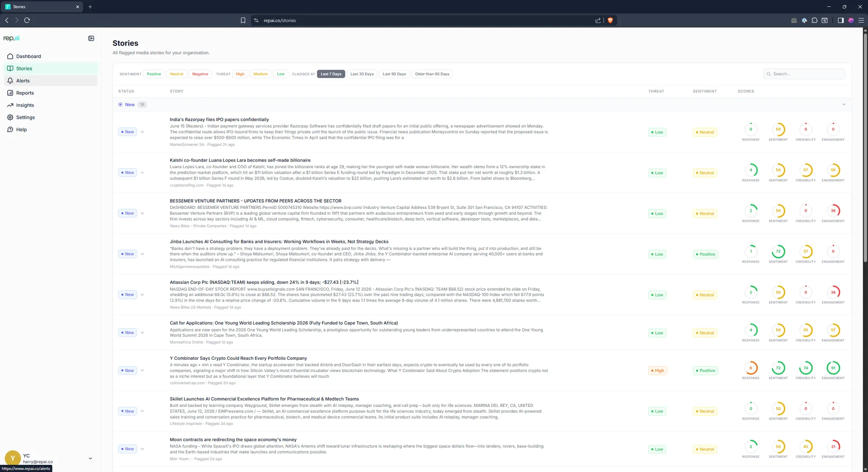Filter stories by Negative sentiment
The height and width of the screenshot is (472, 868).
click(x=200, y=74)
